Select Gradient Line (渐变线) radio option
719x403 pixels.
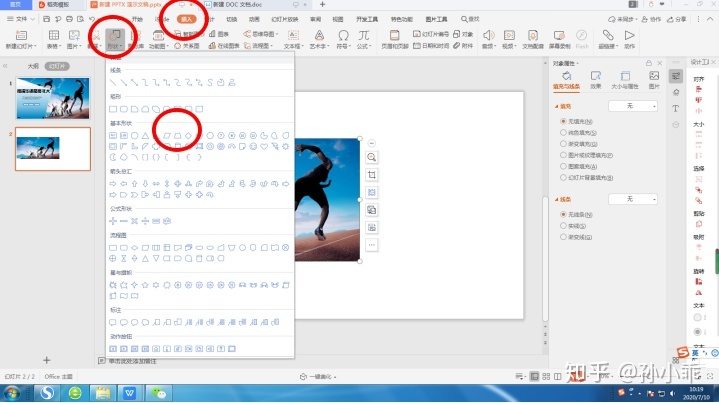pyautogui.click(x=563, y=237)
